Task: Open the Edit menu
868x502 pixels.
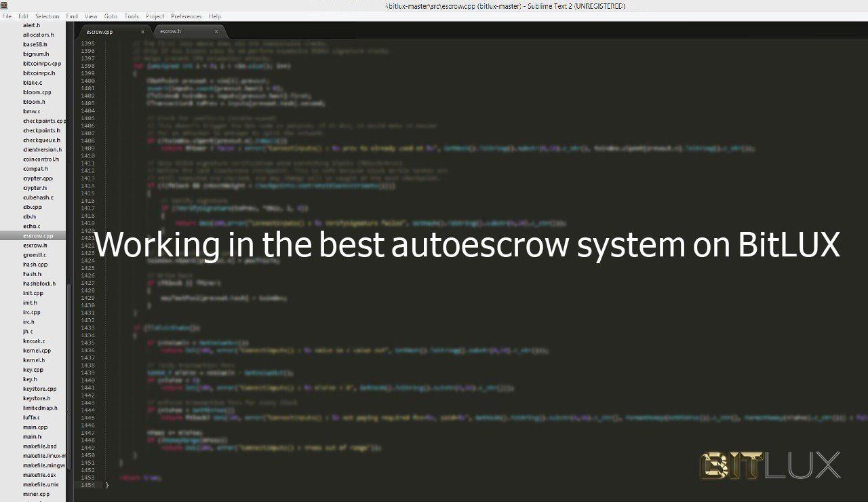Action: coord(24,16)
